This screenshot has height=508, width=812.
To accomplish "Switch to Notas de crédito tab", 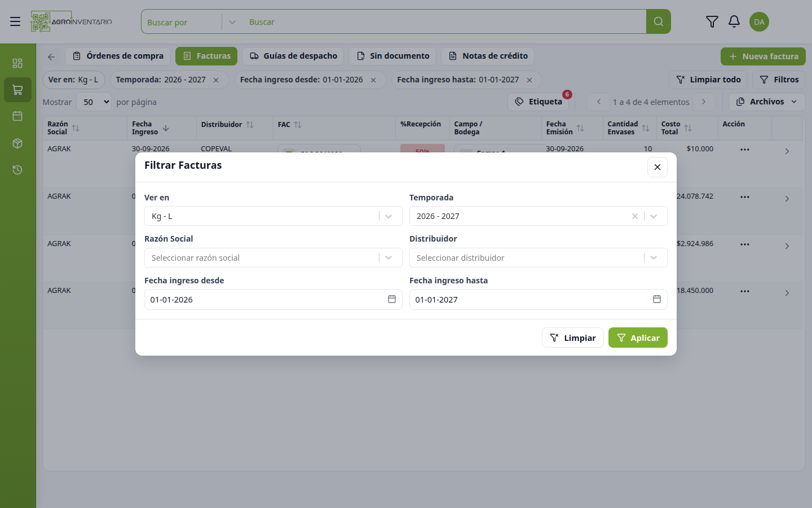I will click(488, 56).
